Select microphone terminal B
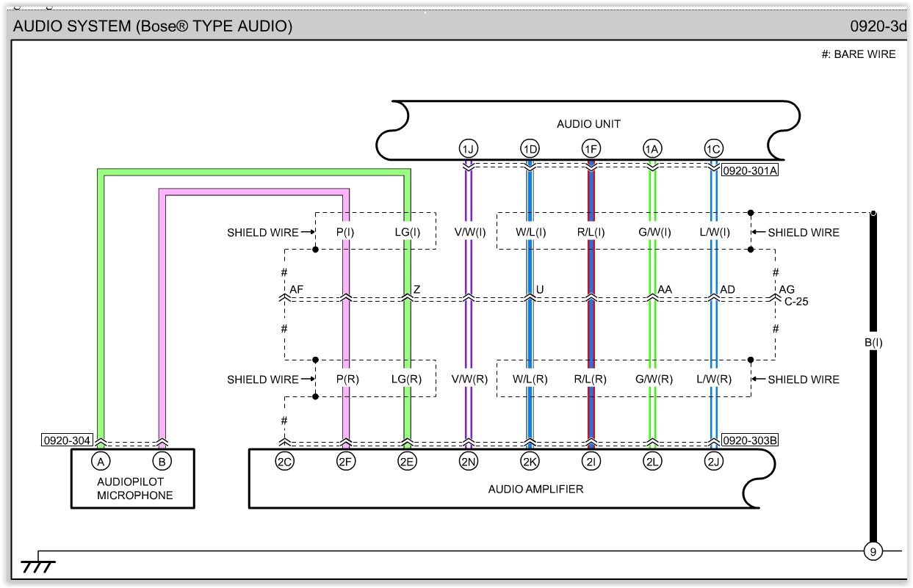This screenshot has width=913, height=588. point(162,462)
